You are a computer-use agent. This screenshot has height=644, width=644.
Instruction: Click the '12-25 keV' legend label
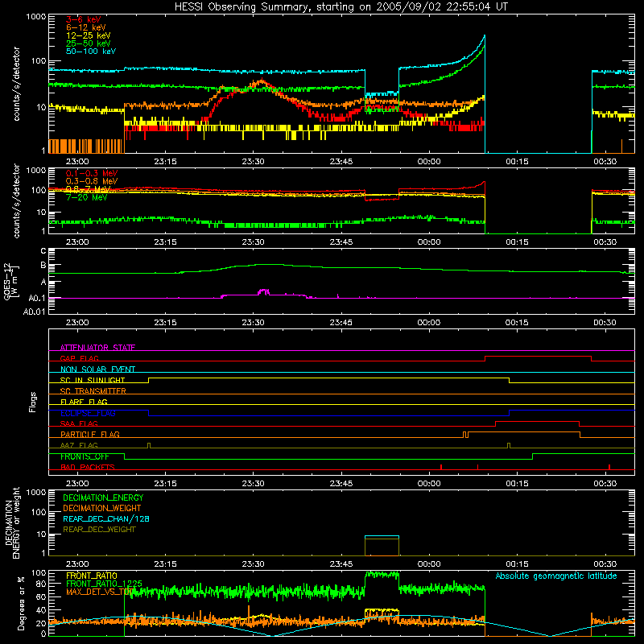click(x=89, y=35)
